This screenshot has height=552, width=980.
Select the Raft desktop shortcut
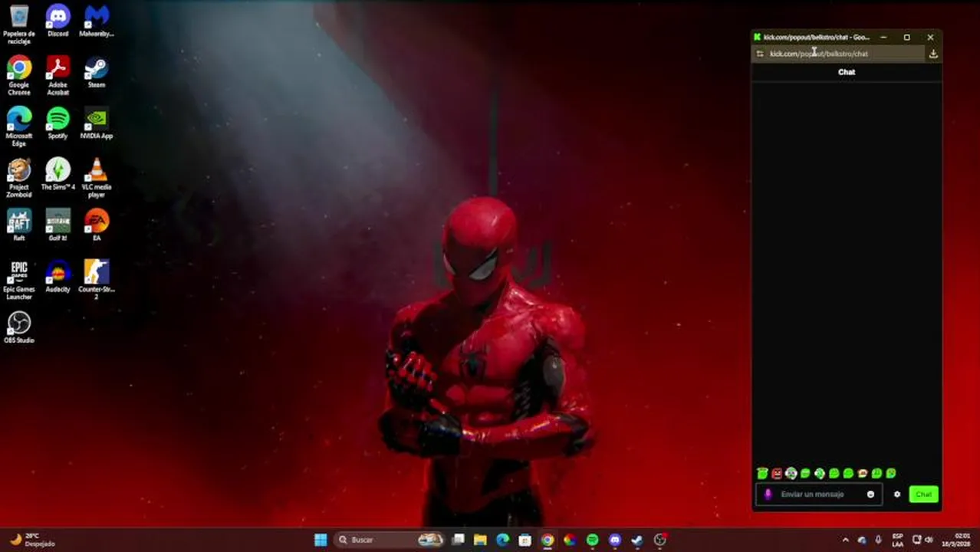19,225
